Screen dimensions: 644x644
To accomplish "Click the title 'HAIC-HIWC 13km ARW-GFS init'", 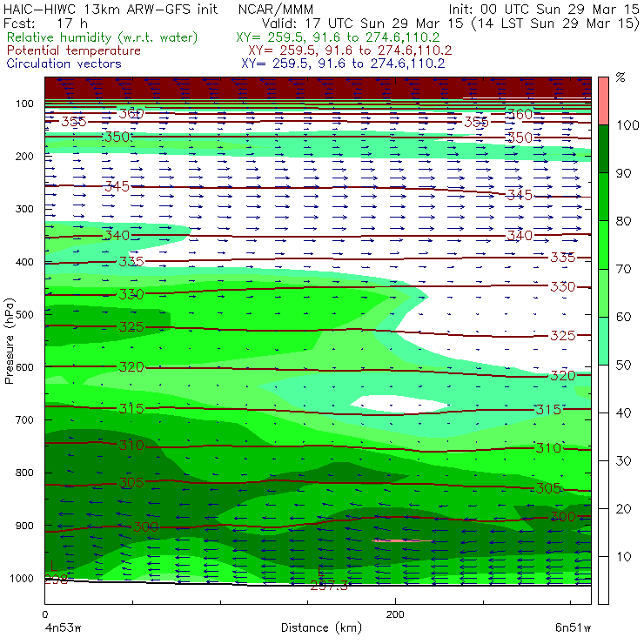I will (x=111, y=9).
